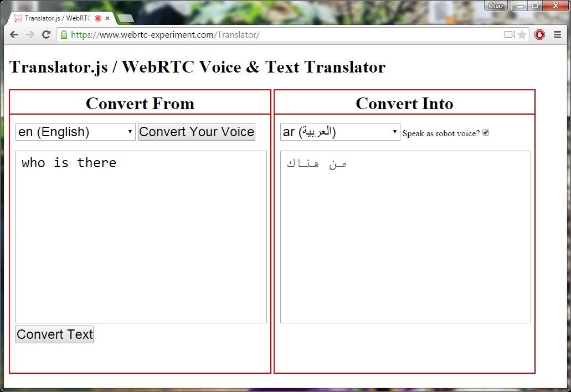Close the Chrome window
The width and height of the screenshot is (571, 392).
(x=555, y=6)
